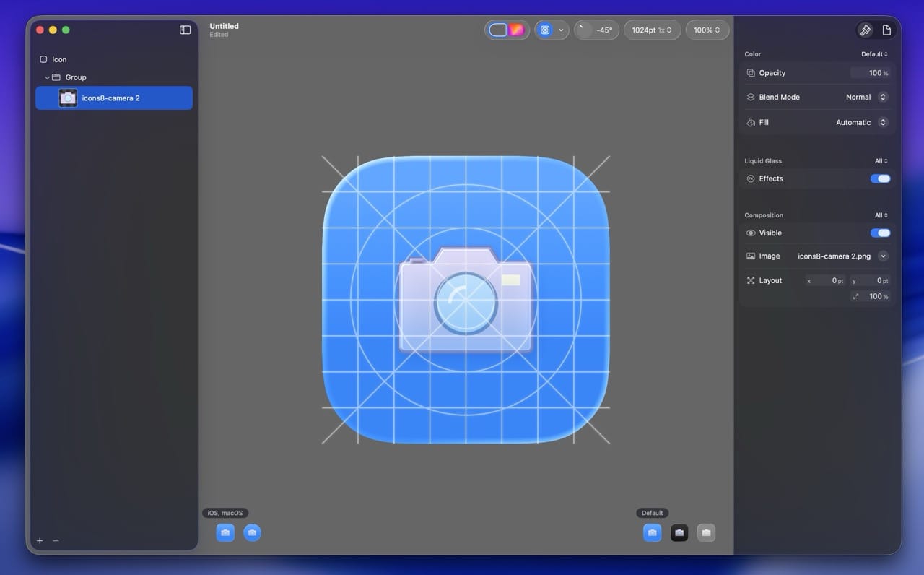Select the blue Default appearance preview

point(652,533)
